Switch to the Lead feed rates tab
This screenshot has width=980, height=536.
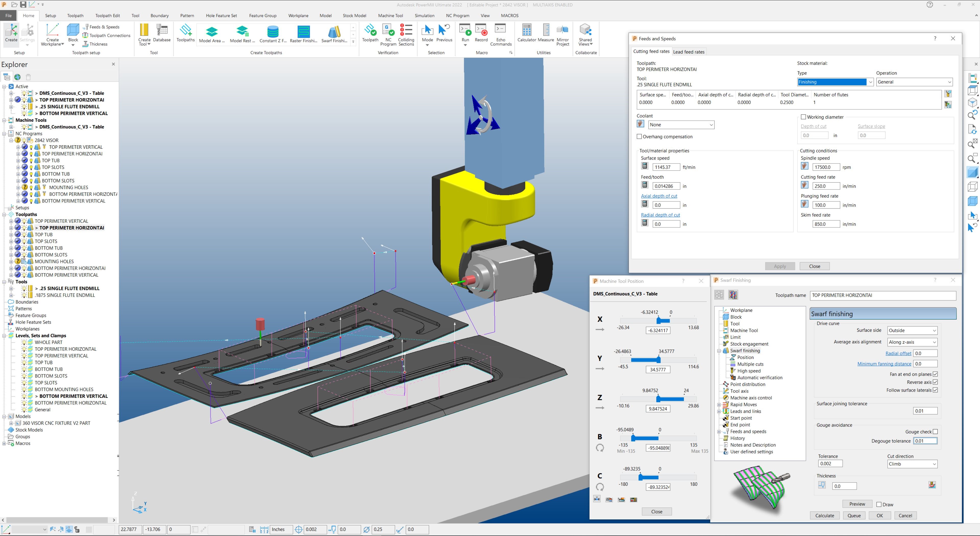click(689, 52)
